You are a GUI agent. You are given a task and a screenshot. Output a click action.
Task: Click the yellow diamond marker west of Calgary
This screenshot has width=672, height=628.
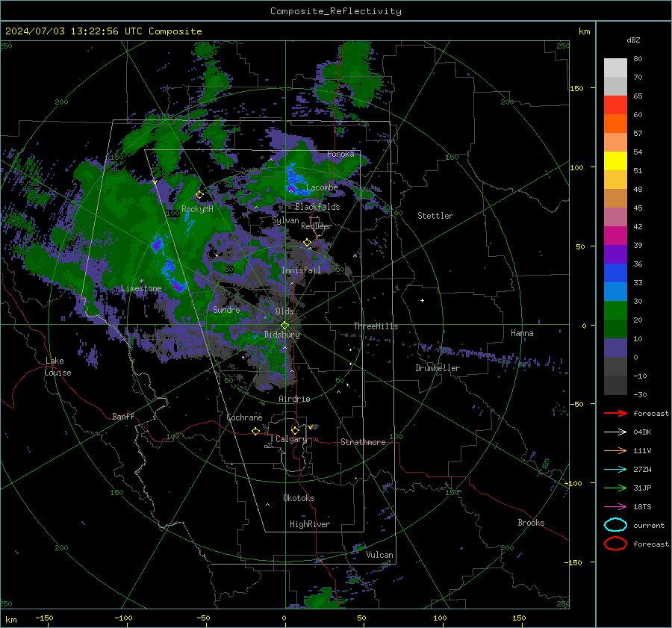coord(256,432)
